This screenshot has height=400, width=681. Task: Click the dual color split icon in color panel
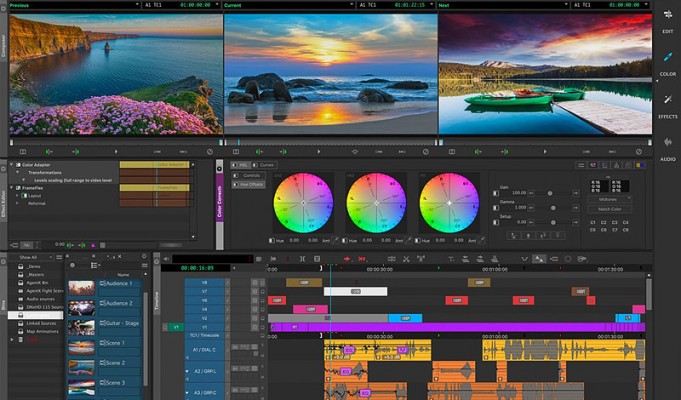pyautogui.click(x=640, y=165)
